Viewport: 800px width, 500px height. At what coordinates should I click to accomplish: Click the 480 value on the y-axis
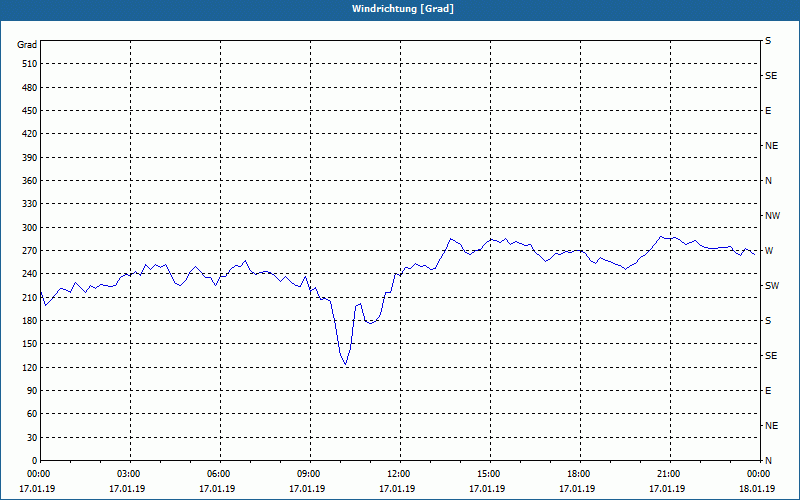pos(29,88)
